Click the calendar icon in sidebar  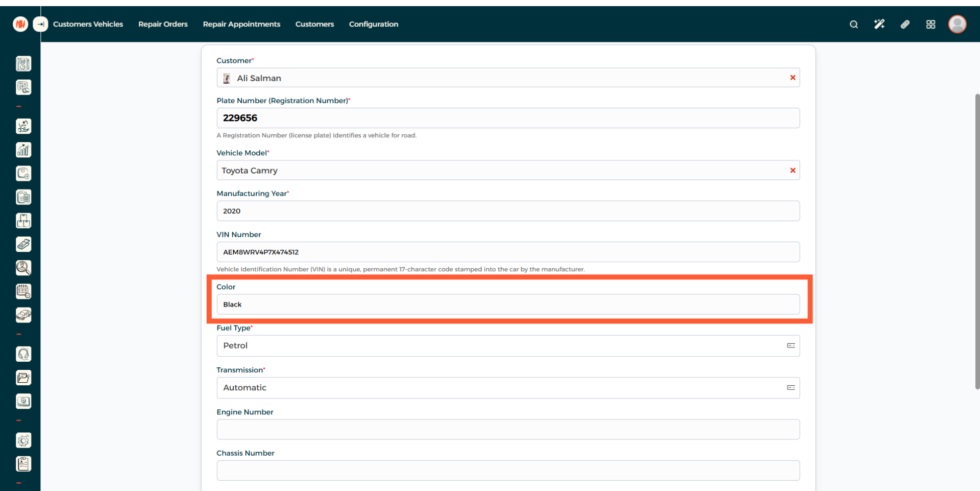23,291
